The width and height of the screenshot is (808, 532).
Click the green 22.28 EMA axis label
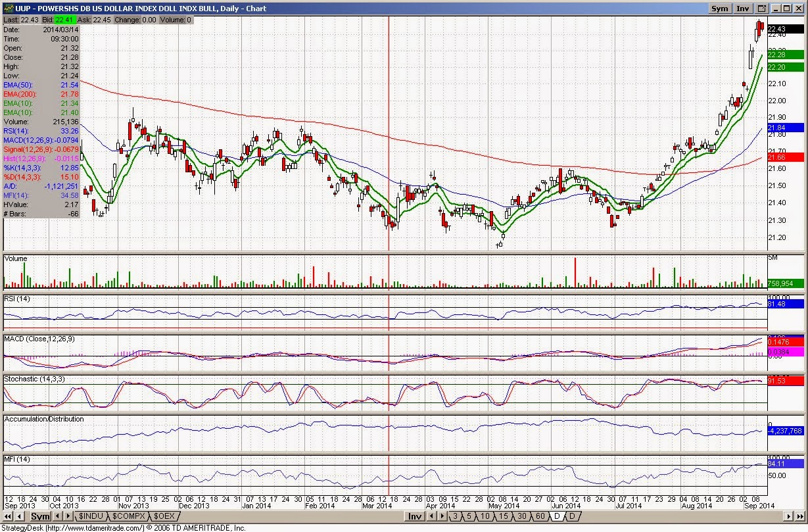(785, 55)
